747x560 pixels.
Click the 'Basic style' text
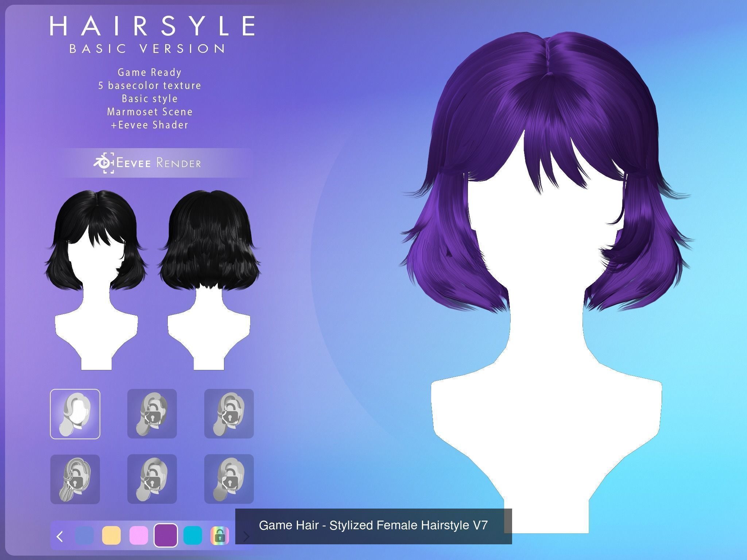coord(150,99)
